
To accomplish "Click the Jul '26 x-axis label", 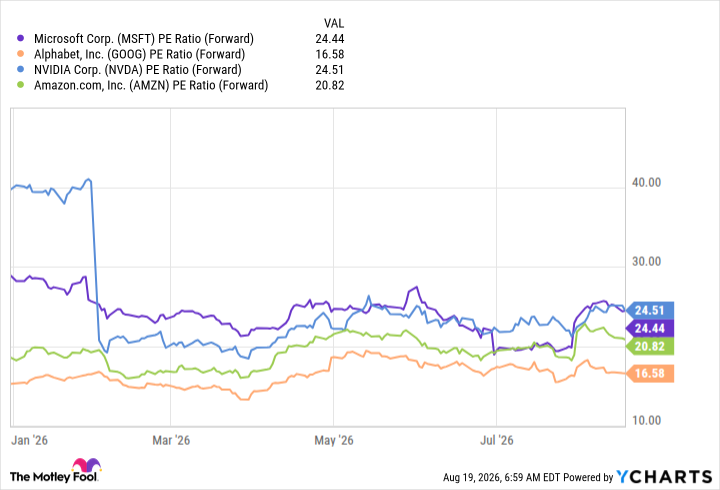I will [x=497, y=440].
